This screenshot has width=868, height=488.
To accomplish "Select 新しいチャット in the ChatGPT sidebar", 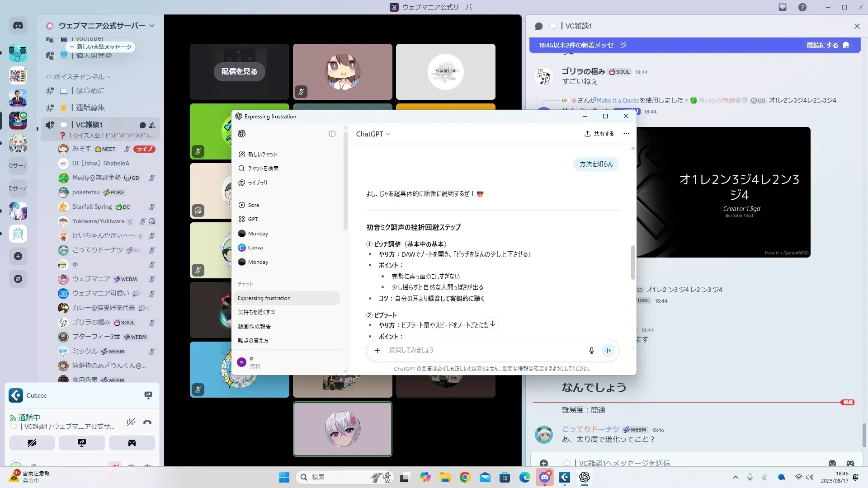I will pos(262,154).
